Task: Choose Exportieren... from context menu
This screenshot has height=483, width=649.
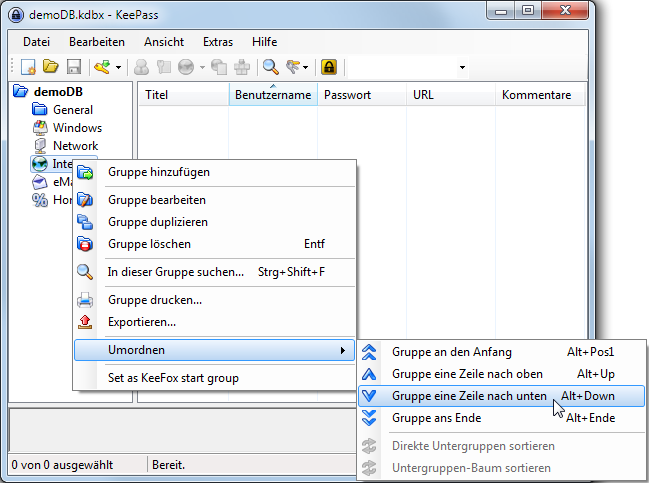Action: pos(141,322)
